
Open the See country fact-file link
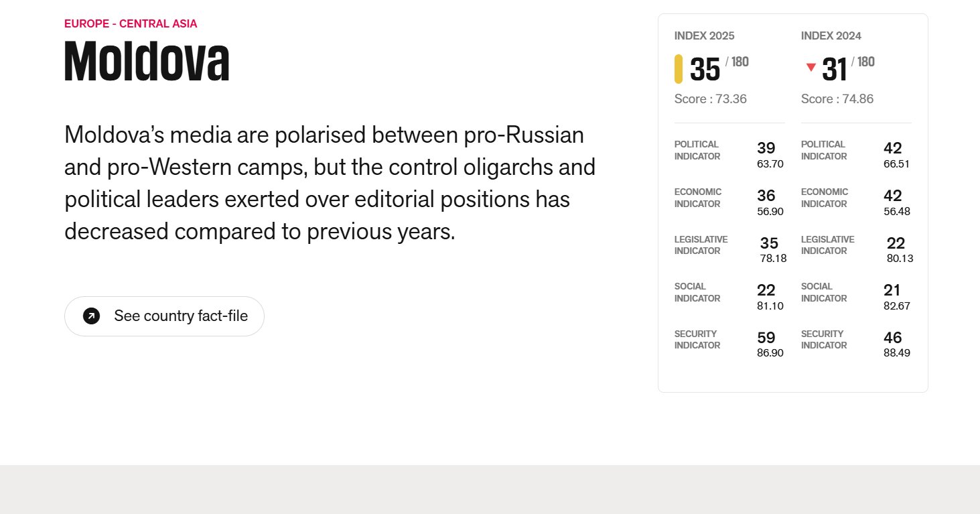[164, 316]
